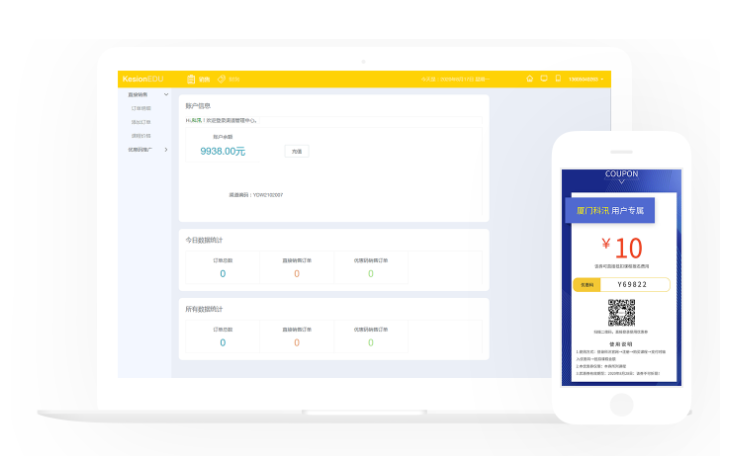
Task: Click the COUPON chevron down arrow on phone
Action: [621, 183]
